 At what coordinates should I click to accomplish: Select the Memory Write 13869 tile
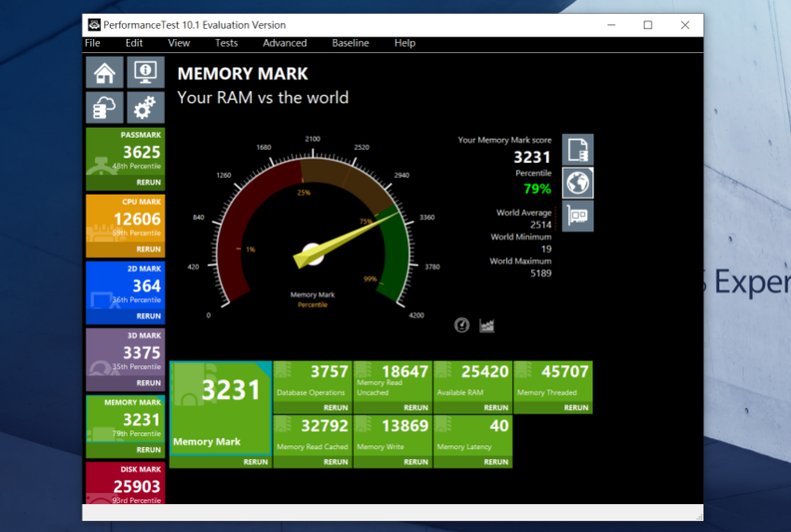(x=392, y=436)
